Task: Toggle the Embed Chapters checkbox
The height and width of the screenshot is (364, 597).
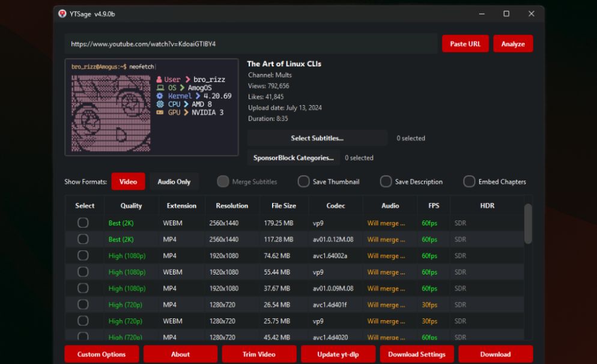Action: [x=469, y=181]
